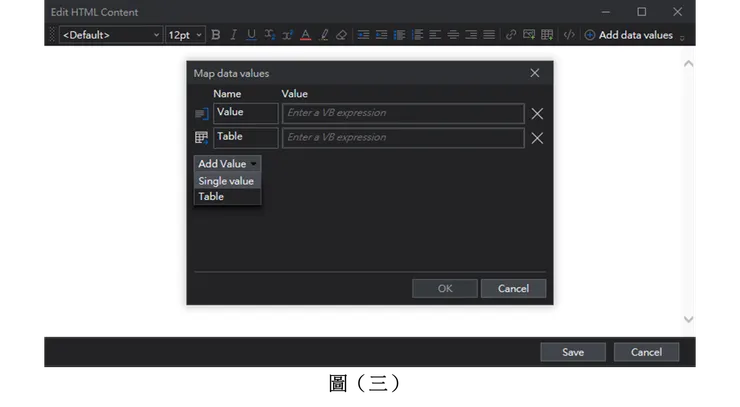
Task: Toggle italic formatting
Action: [x=233, y=35]
